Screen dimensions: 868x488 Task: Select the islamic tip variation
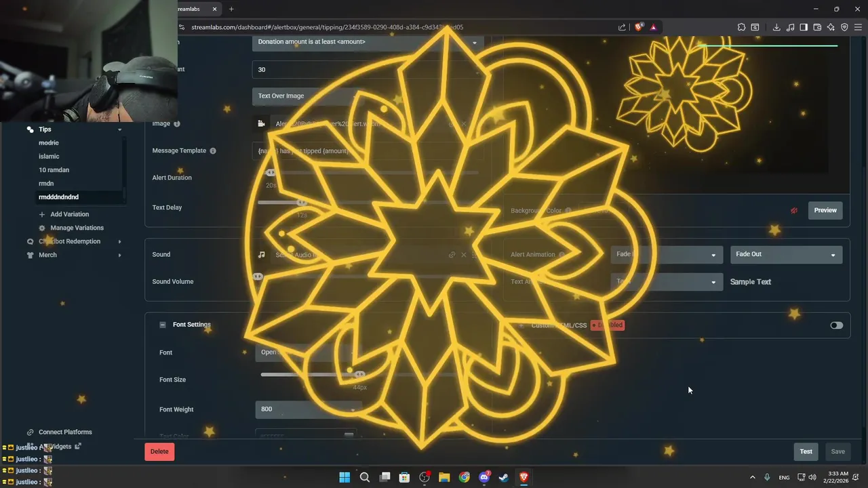point(49,157)
